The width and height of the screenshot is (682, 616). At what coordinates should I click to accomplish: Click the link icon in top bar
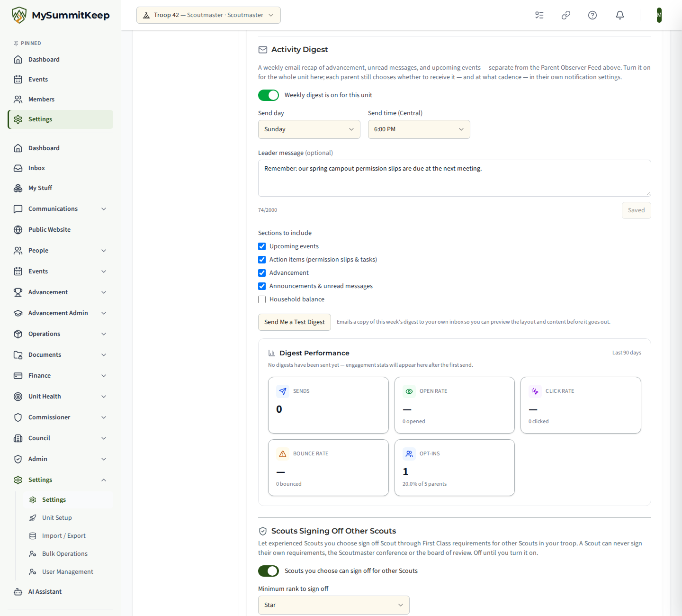[566, 15]
